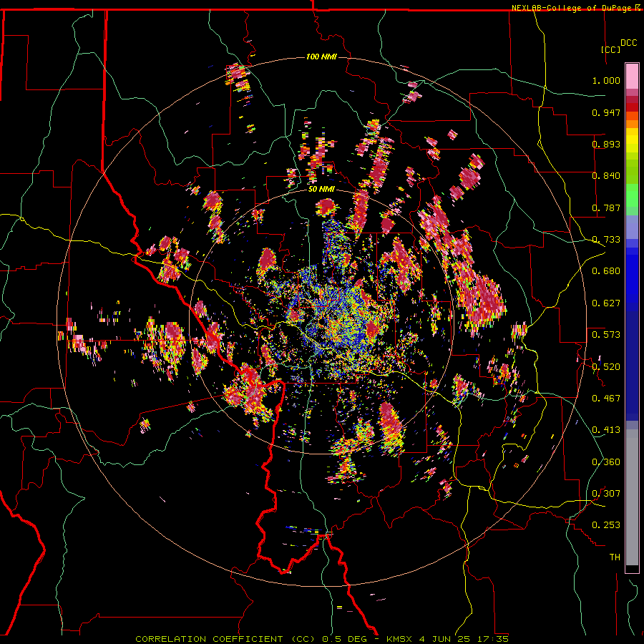644x644 pixels.
Task: Pick the bright blue swatch near 0.680
Action: (632, 275)
